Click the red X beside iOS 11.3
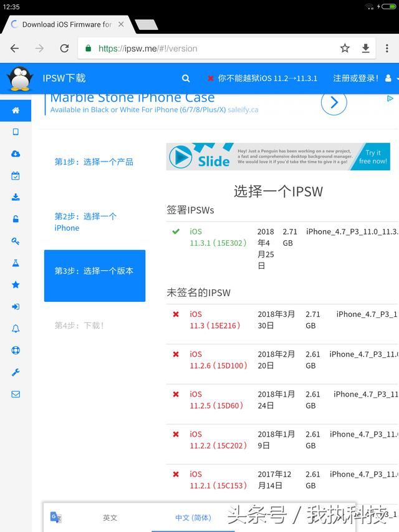Screen dimensions: 399x532 coord(176,314)
